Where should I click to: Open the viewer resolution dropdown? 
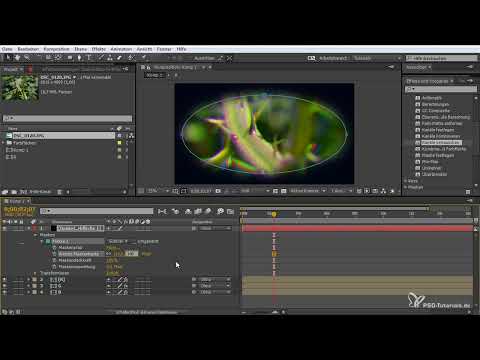point(255,191)
